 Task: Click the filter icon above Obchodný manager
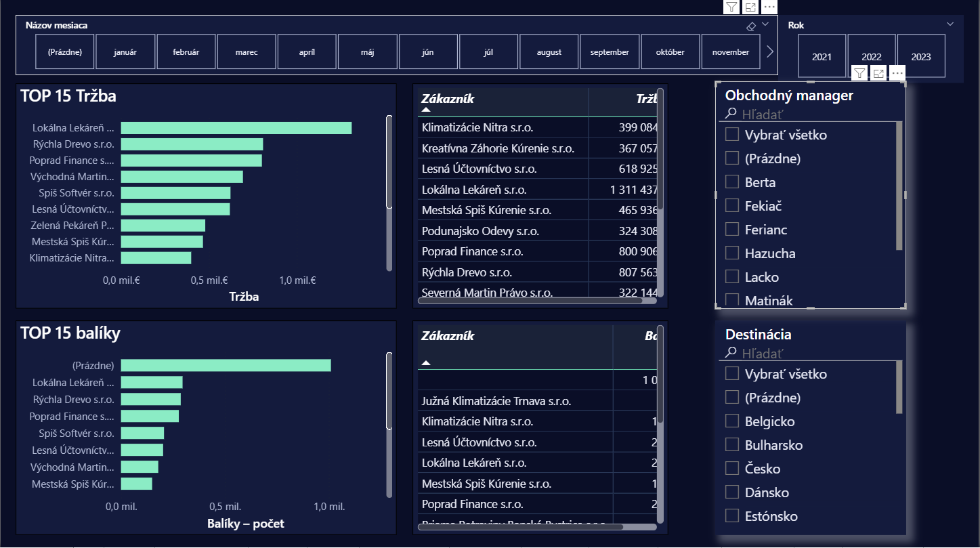[859, 73]
